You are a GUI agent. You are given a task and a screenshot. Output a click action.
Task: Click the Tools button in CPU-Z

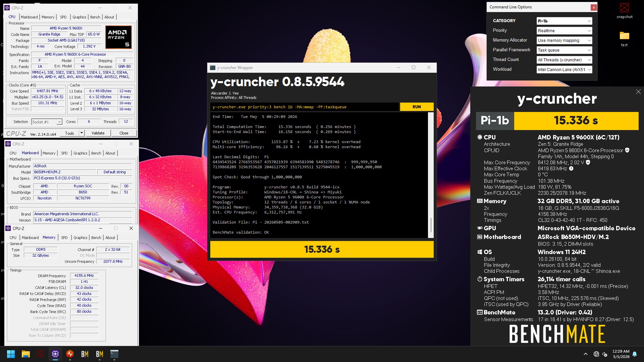70,133
